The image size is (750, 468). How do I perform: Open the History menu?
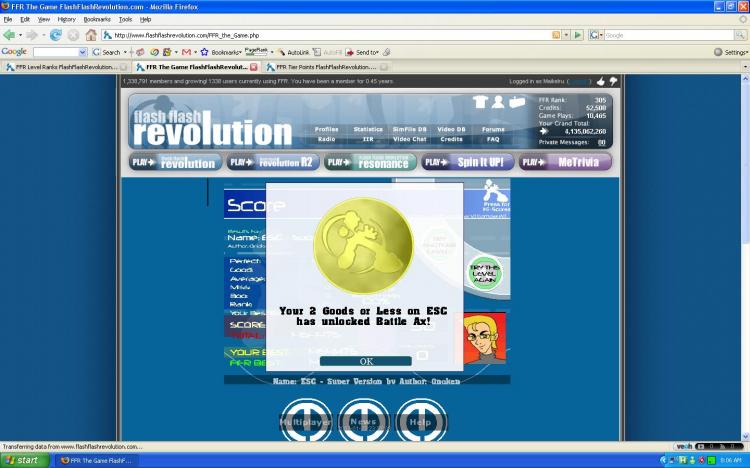coord(66,20)
